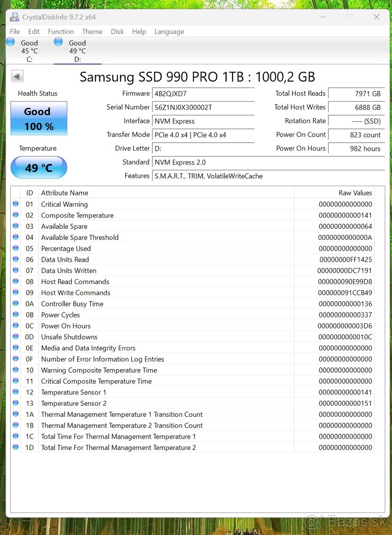Click the Serial Number field
The image size is (392, 535).
coord(203,107)
